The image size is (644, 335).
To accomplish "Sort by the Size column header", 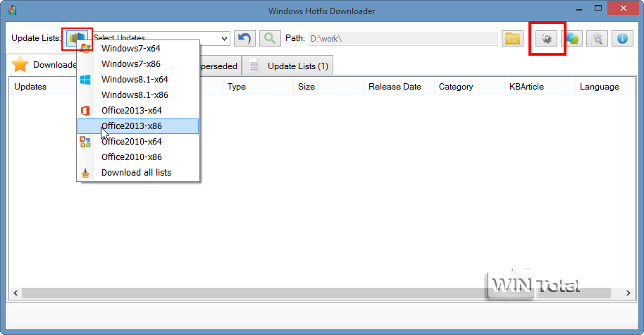I will point(328,87).
